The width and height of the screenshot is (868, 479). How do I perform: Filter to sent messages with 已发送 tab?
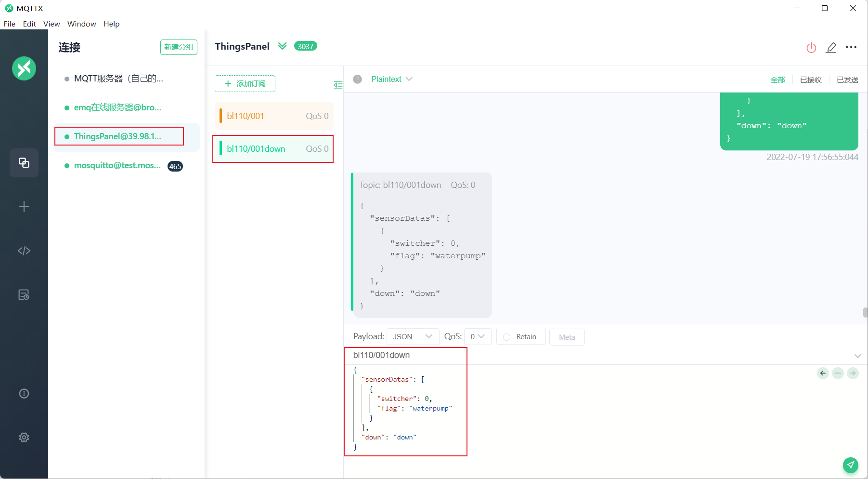point(847,80)
